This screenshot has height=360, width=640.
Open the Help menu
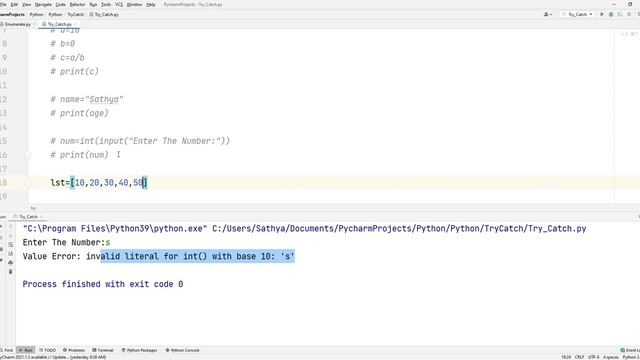tap(151, 4)
